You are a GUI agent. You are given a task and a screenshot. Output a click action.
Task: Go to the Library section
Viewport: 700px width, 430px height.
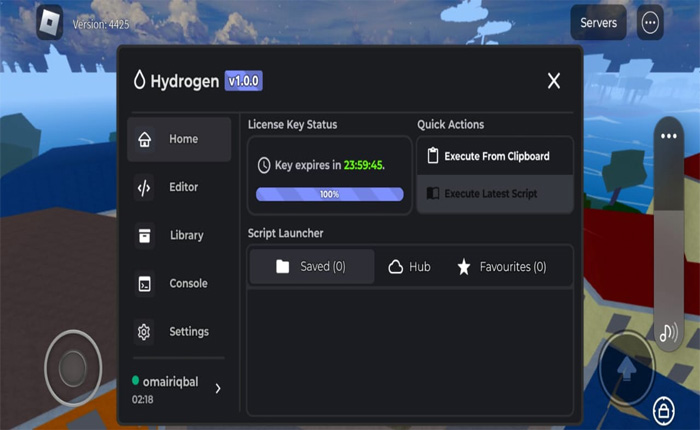[179, 235]
